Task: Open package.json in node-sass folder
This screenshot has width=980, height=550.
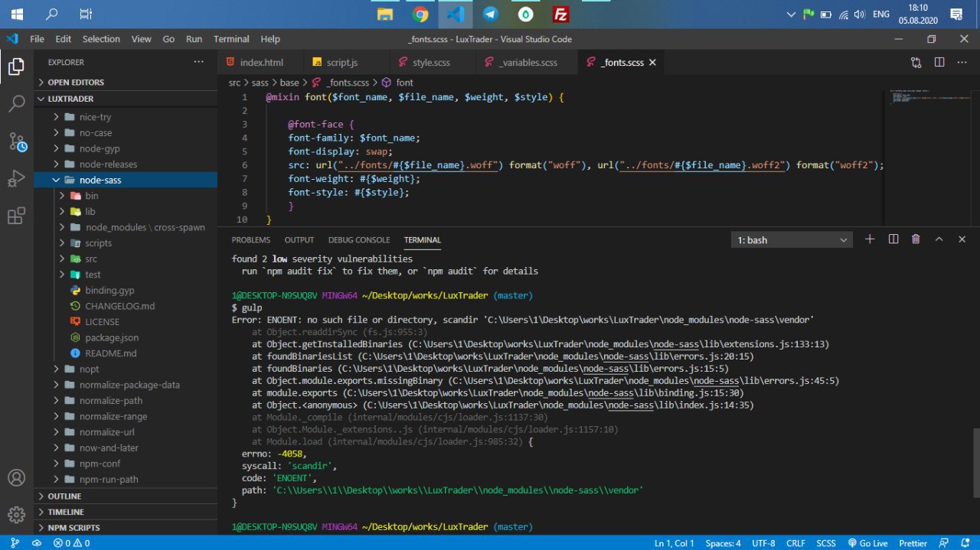Action: [x=126, y=337]
